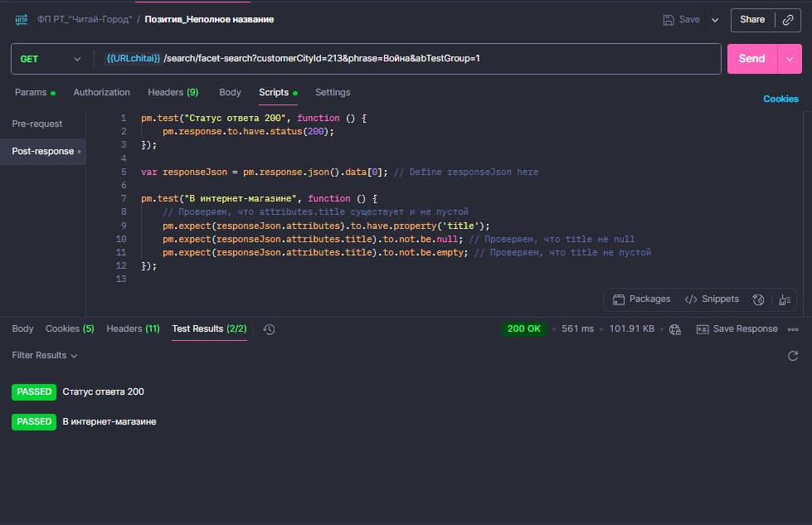Screen dimensions: 812x525
Task: Click the beautify code broom icon
Action: (785, 299)
